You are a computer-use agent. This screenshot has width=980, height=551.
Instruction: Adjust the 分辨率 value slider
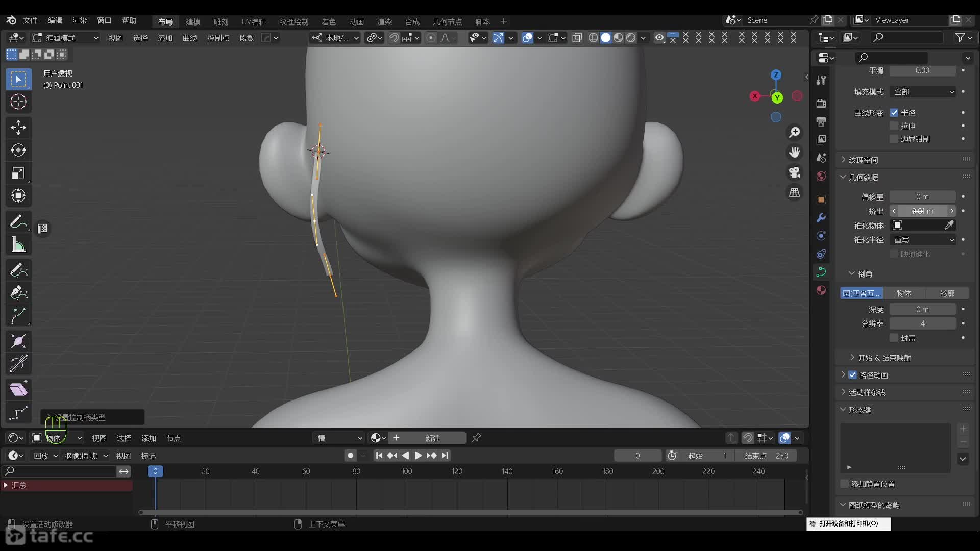tap(923, 323)
